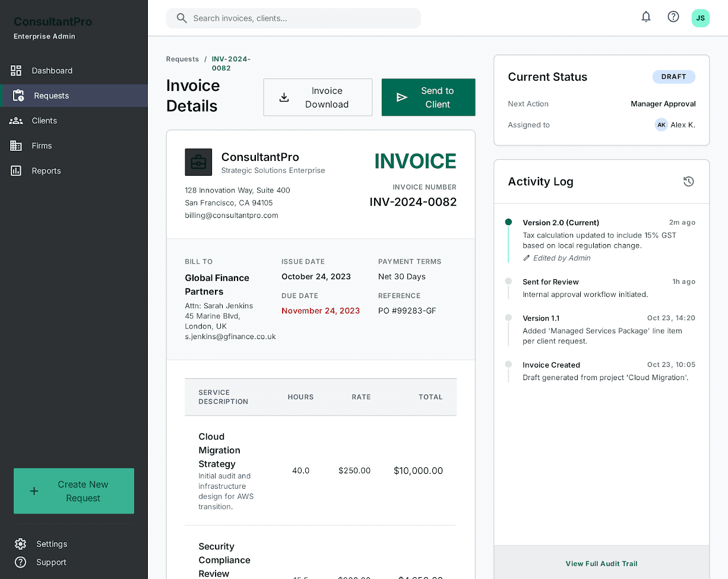Screen dimensions: 728x579
Task: Click the $10,000.00 total value
Action: tap(418, 471)
